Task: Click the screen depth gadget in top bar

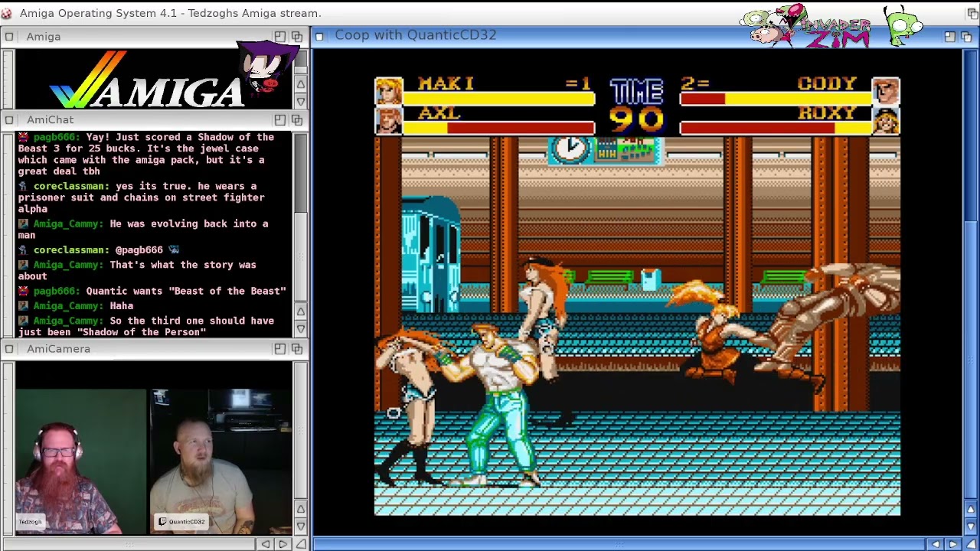Action: coord(972,13)
